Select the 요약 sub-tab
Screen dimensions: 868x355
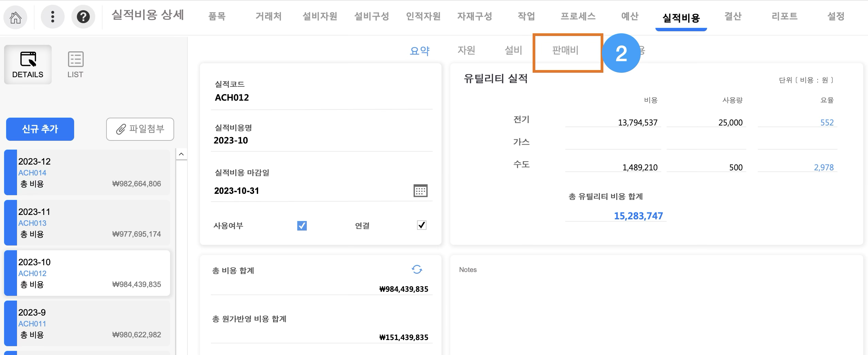click(420, 51)
